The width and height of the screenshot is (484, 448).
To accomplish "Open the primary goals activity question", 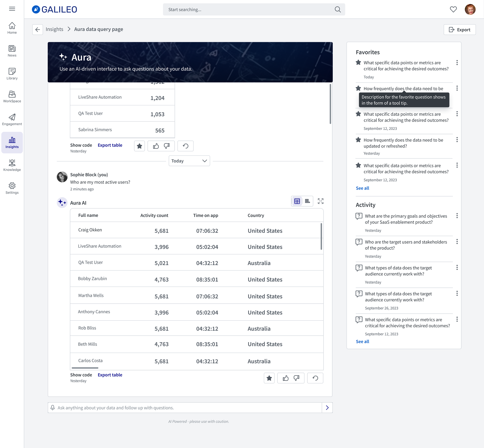I will click(x=406, y=219).
